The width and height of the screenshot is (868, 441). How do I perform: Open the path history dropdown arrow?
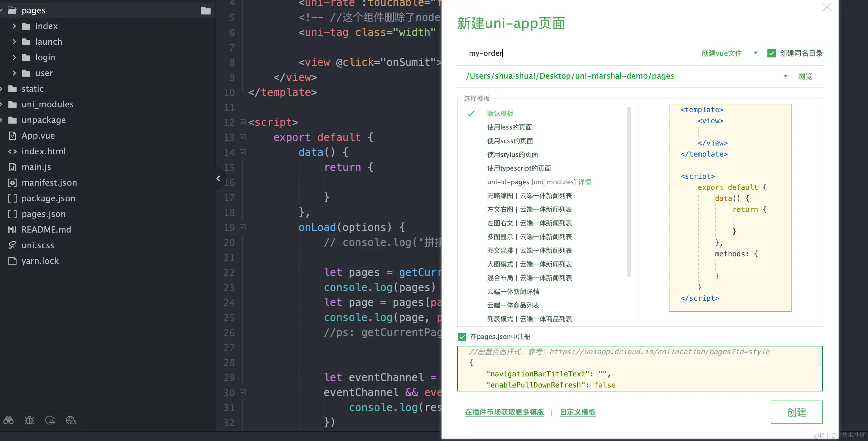click(785, 76)
